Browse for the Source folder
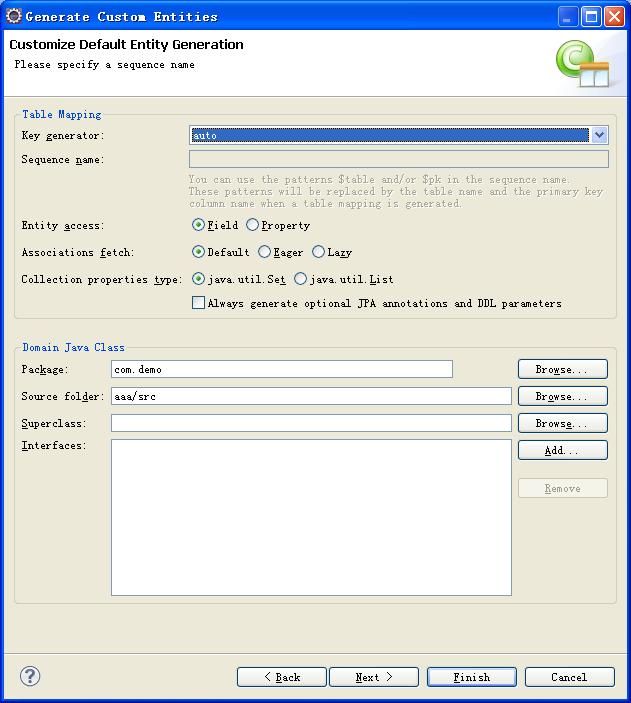The height and width of the screenshot is (703, 631). click(563, 396)
